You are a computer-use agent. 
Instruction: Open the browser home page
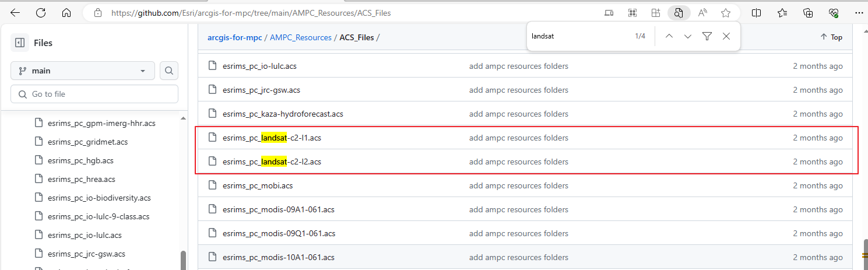tap(66, 12)
